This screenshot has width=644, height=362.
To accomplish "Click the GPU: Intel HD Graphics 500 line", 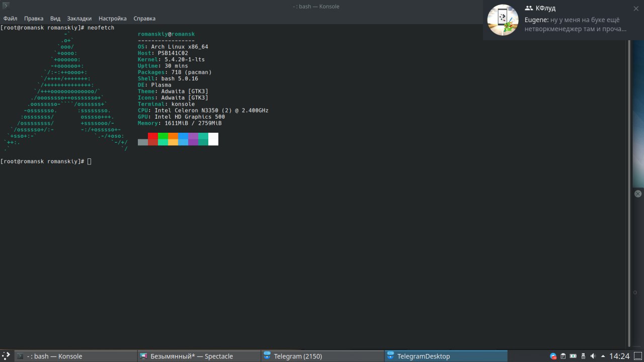I will [181, 117].
